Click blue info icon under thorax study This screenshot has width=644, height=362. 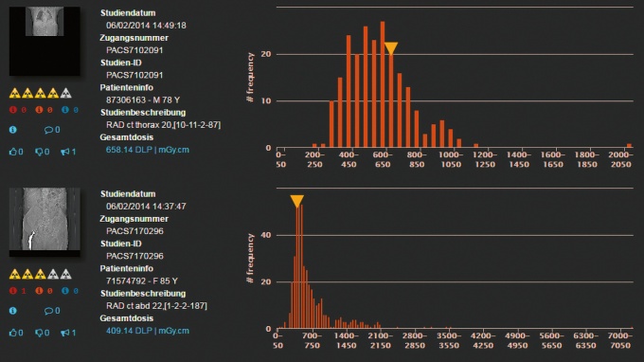pos(13,130)
